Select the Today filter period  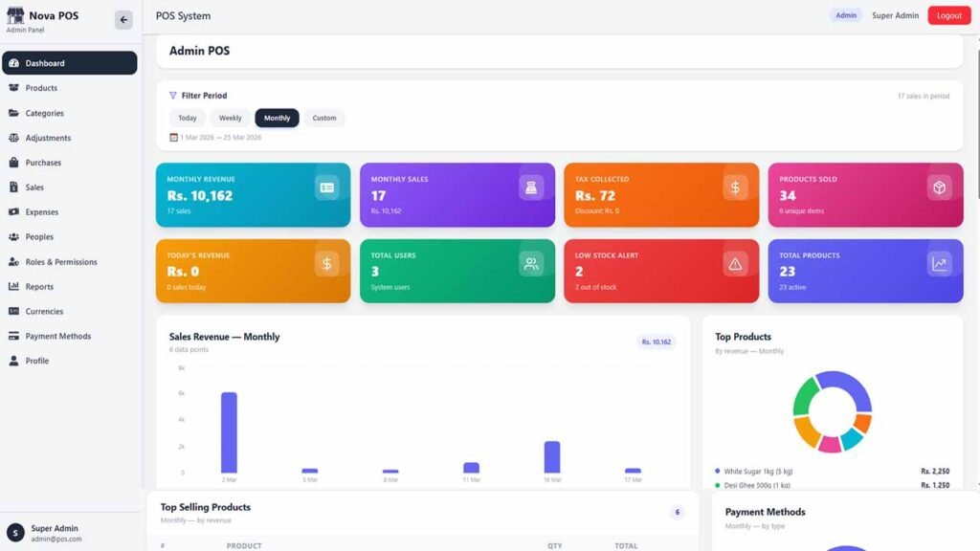(x=188, y=119)
